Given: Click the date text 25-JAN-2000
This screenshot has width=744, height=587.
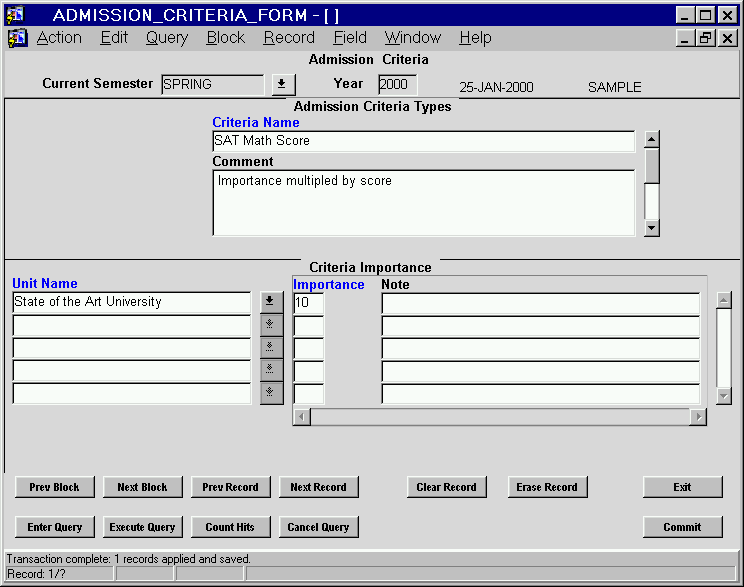Looking at the screenshot, I should click(x=496, y=87).
